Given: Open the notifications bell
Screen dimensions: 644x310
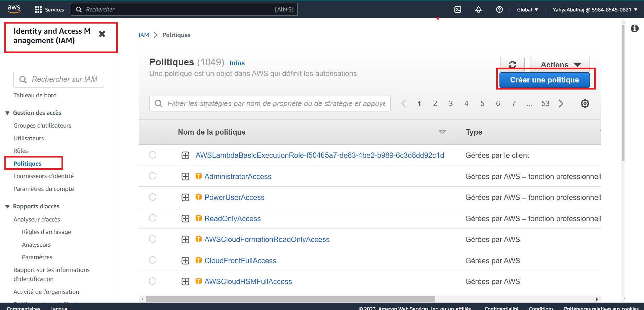Looking at the screenshot, I should [x=479, y=9].
